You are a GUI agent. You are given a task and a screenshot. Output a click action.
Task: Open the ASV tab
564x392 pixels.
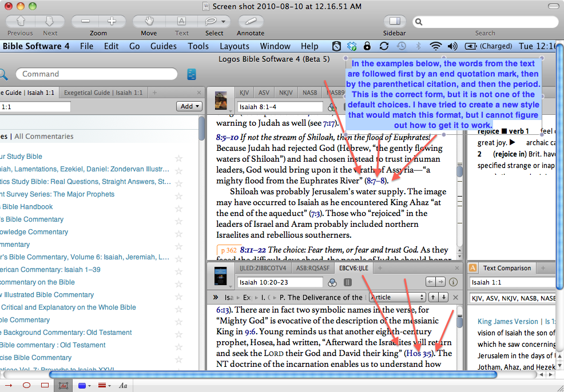(264, 93)
